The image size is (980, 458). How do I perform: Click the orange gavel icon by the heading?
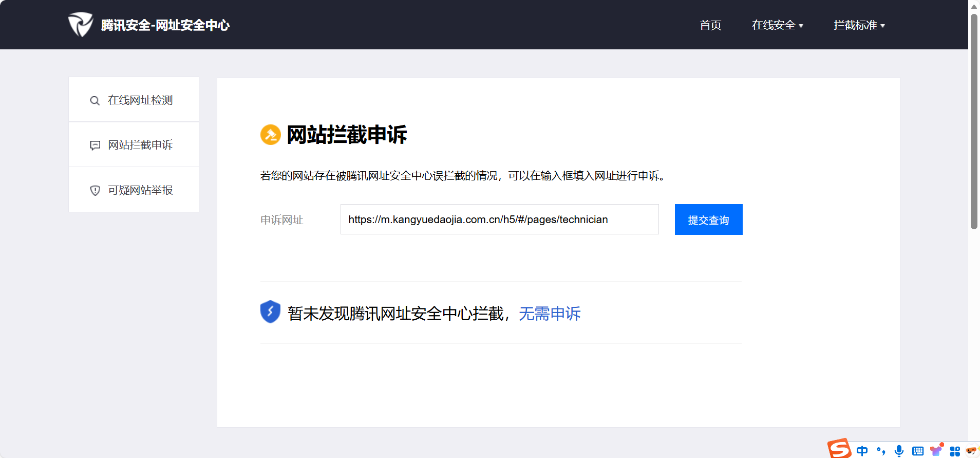(271, 135)
